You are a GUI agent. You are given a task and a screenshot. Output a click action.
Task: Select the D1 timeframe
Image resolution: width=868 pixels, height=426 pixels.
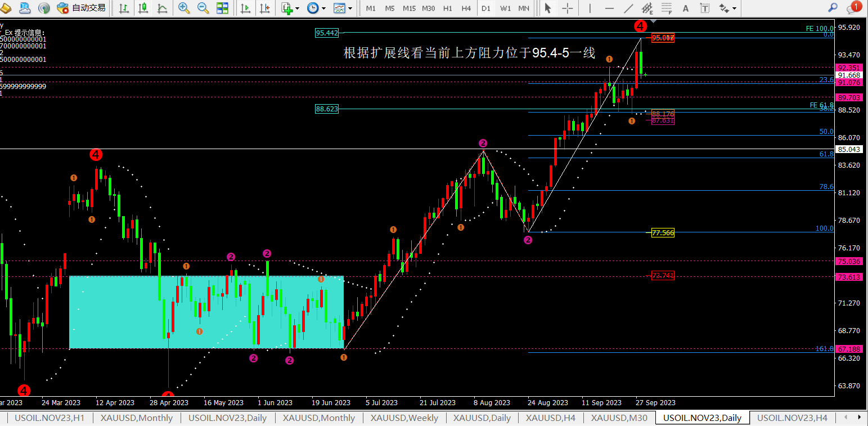[486, 8]
